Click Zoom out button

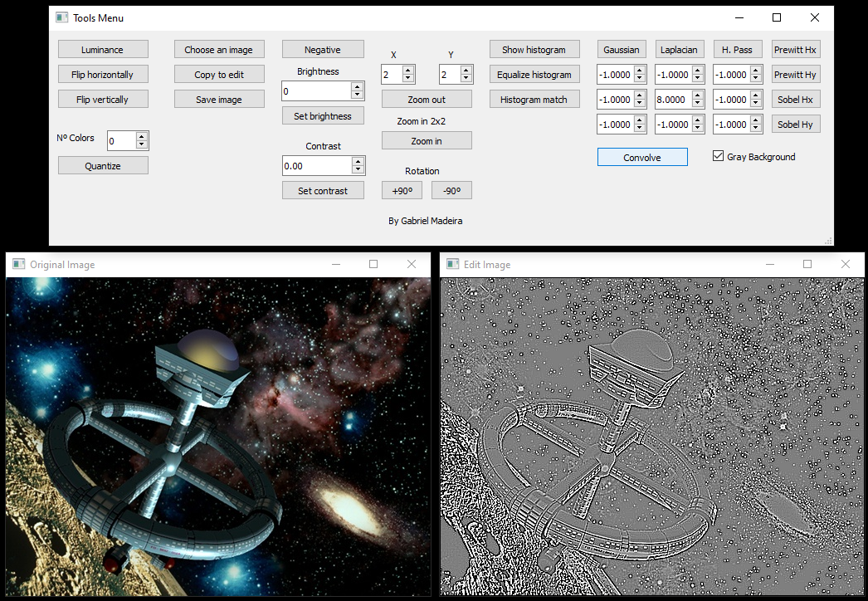(427, 99)
